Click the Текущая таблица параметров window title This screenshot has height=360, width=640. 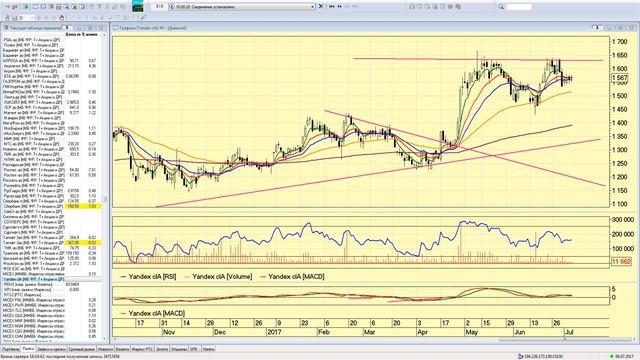click(x=36, y=28)
